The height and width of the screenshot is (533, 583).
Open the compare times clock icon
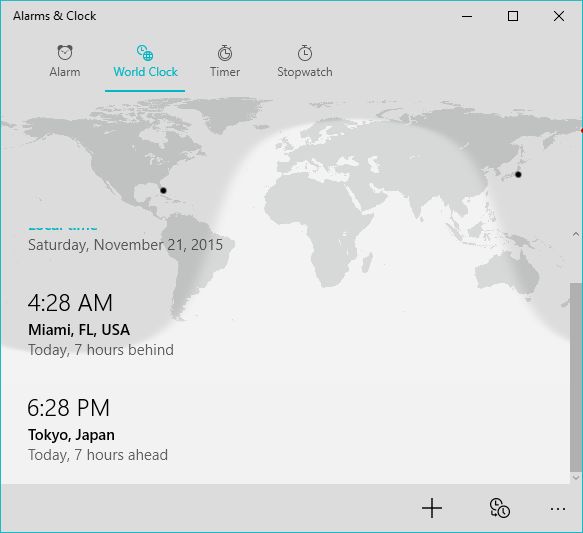[x=499, y=508]
